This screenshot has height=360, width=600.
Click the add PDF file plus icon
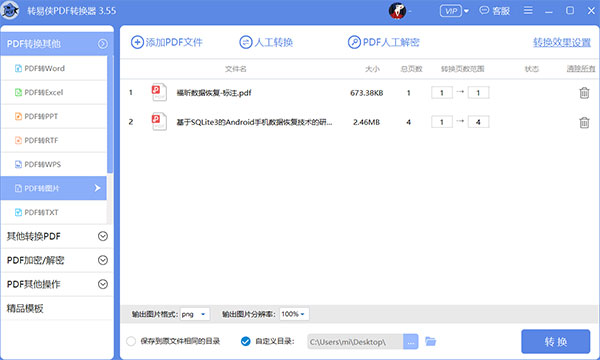[x=137, y=42]
